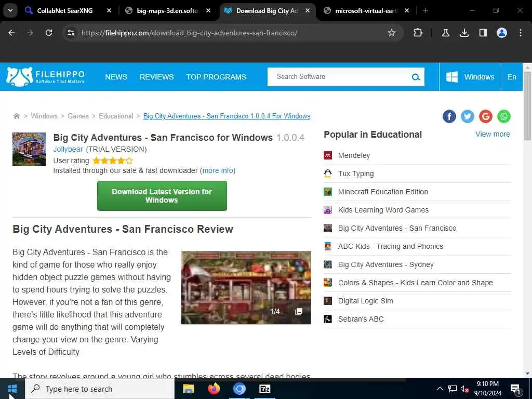Launch File Explorer from the taskbar
Image resolution: width=532 pixels, height=399 pixels.
coord(188,389)
